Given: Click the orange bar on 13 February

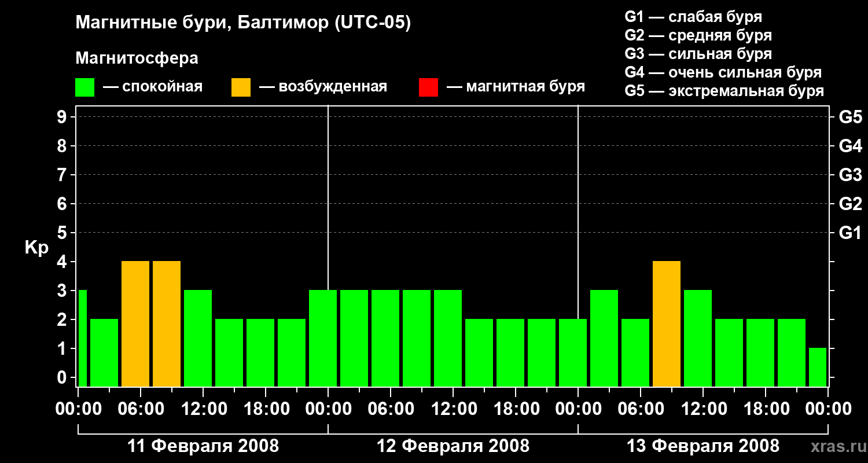Looking at the screenshot, I should [x=667, y=324].
